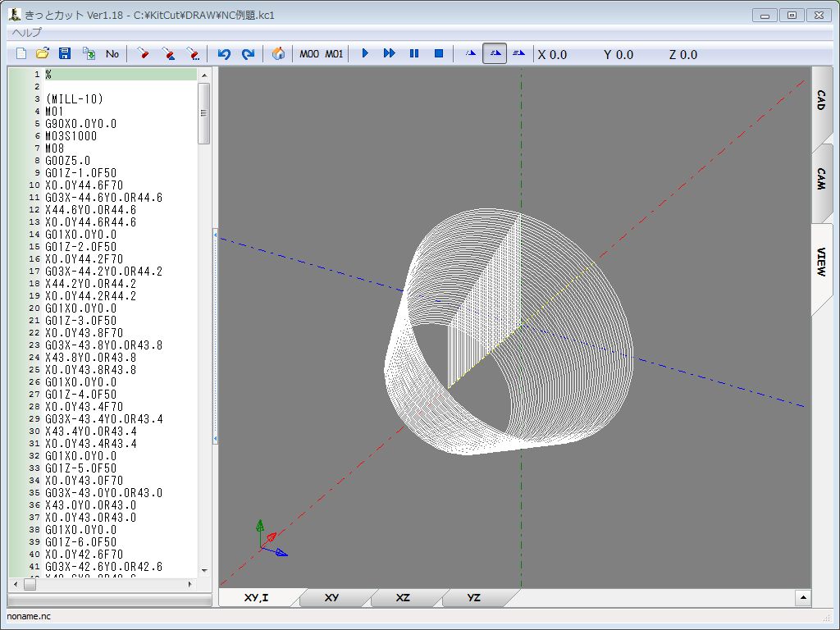Click the 'X 0.0' coordinate readout

coord(552,55)
